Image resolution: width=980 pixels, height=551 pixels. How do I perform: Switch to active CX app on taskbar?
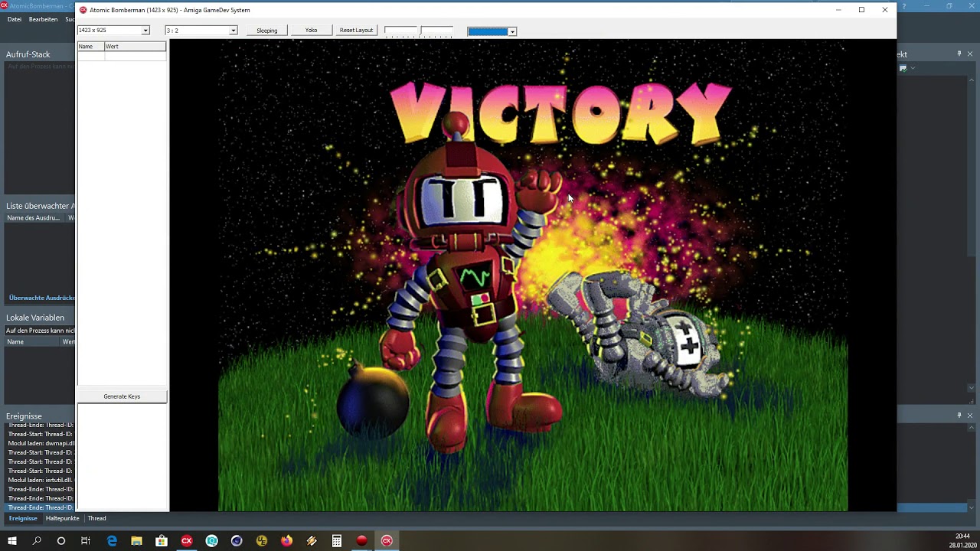point(387,541)
